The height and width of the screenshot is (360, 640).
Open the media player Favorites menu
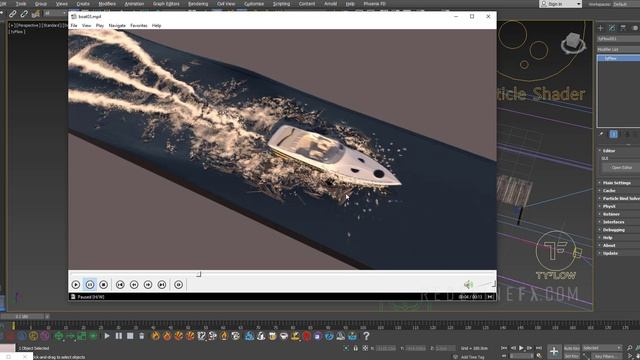pyautogui.click(x=139, y=25)
